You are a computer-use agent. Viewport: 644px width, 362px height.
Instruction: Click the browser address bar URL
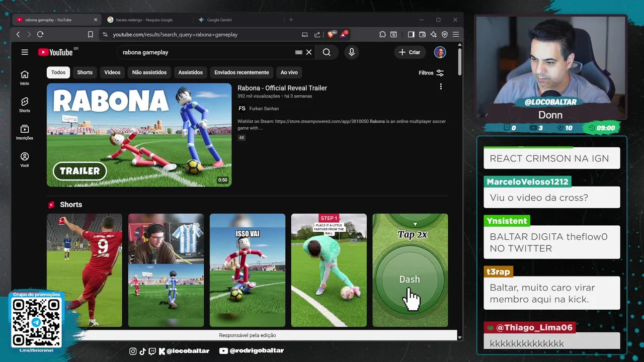click(175, 35)
